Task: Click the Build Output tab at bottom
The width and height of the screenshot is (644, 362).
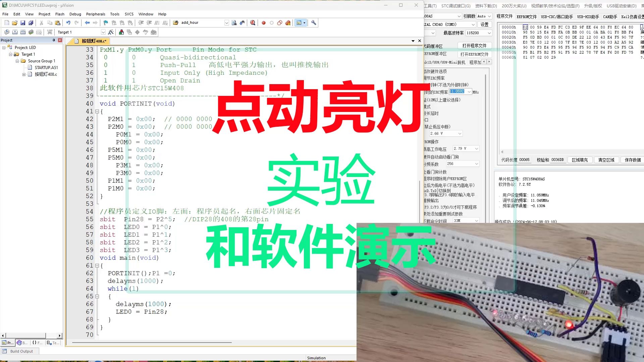Action: 21,351
